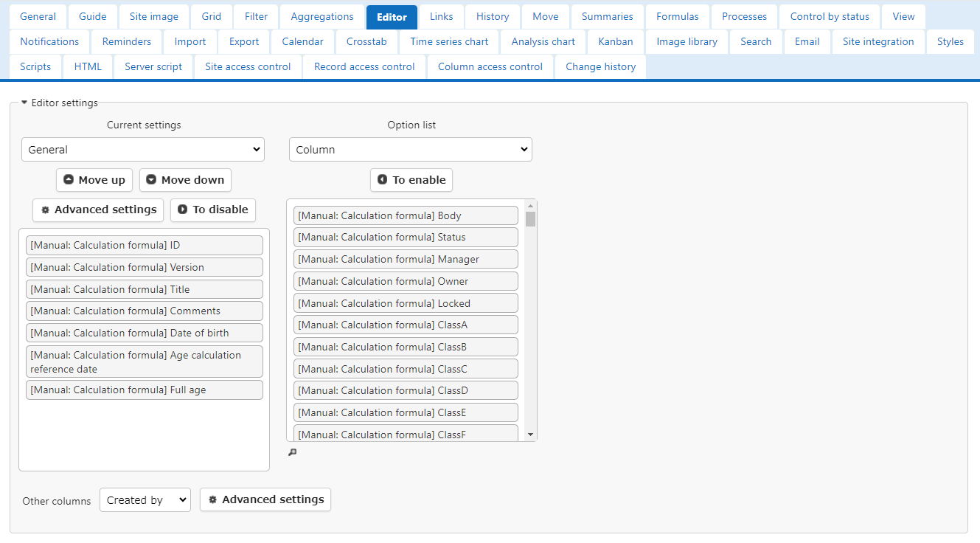Image resolution: width=980 pixels, height=543 pixels.
Task: Open the Change history tab
Action: pos(600,66)
